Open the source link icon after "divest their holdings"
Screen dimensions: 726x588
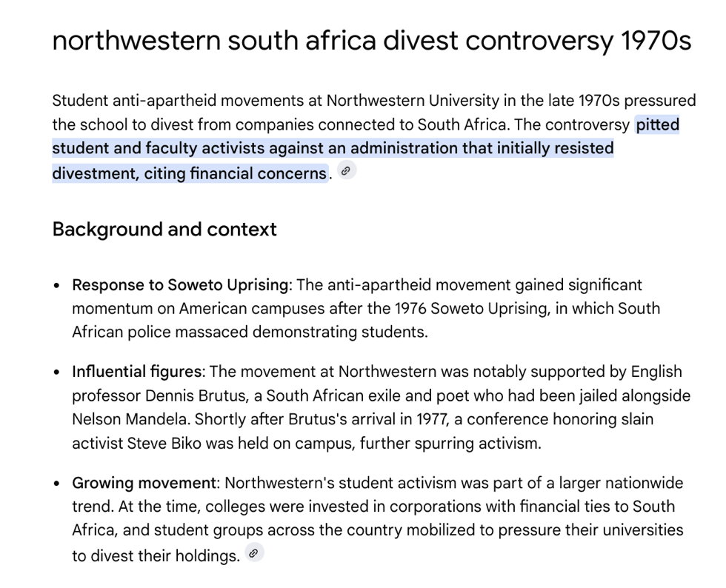point(254,554)
